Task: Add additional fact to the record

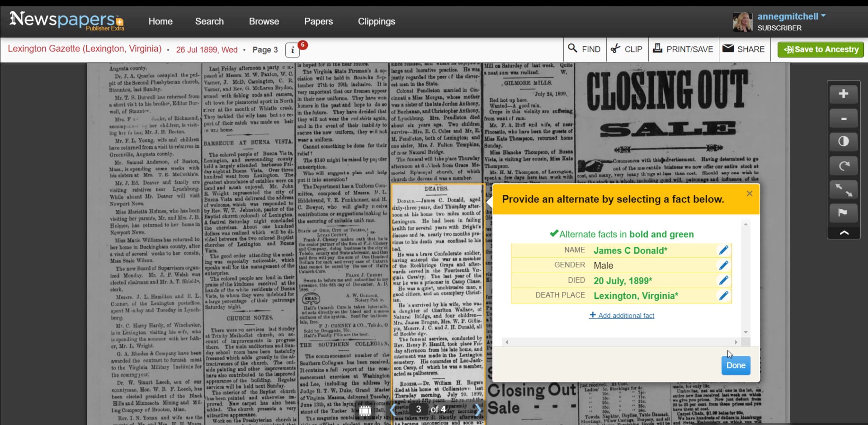Action: point(621,316)
